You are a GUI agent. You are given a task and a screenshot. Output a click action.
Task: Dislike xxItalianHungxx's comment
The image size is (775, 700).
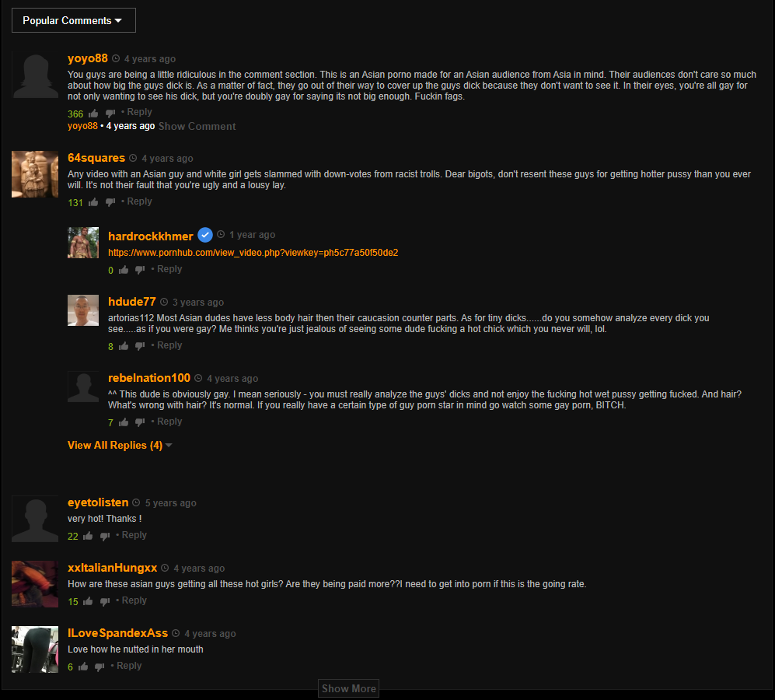[105, 601]
